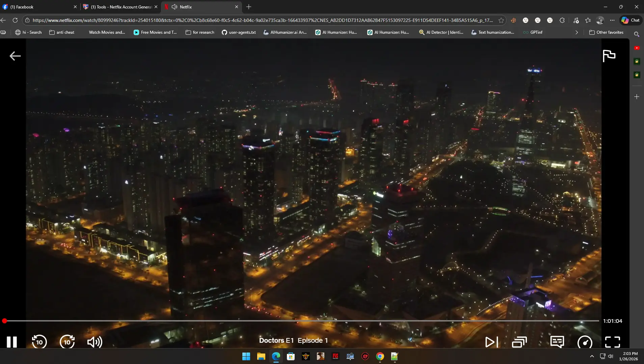The image size is (644, 364).
Task: Open the media control music icon
Action: pos(576,20)
